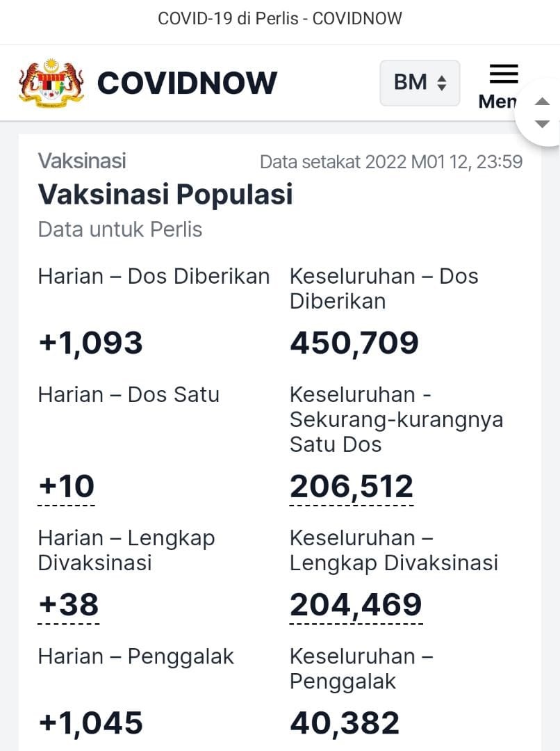The image size is (560, 751).
Task: Click the +10 daily first dose value
Action: point(67,486)
